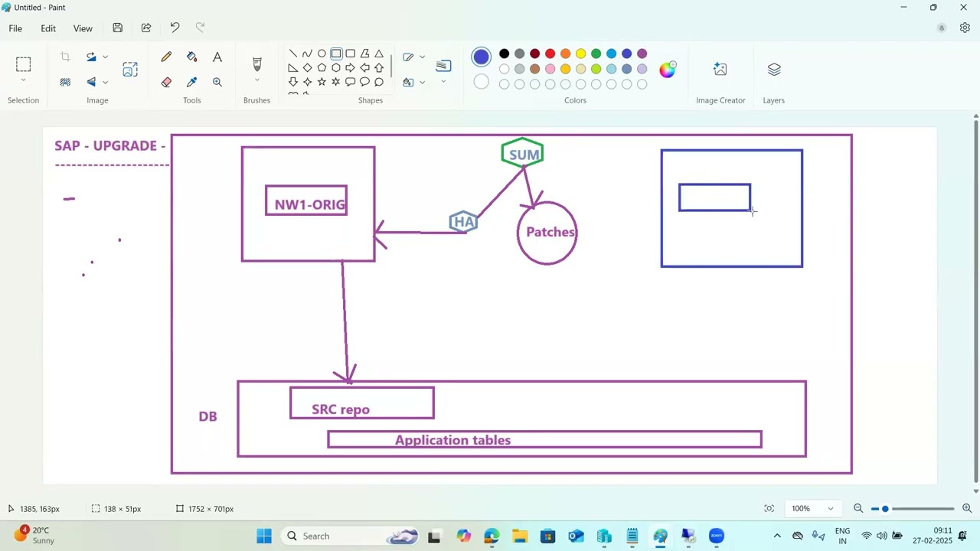The image size is (980, 551).
Task: Open Paint settings gear
Action: [965, 28]
